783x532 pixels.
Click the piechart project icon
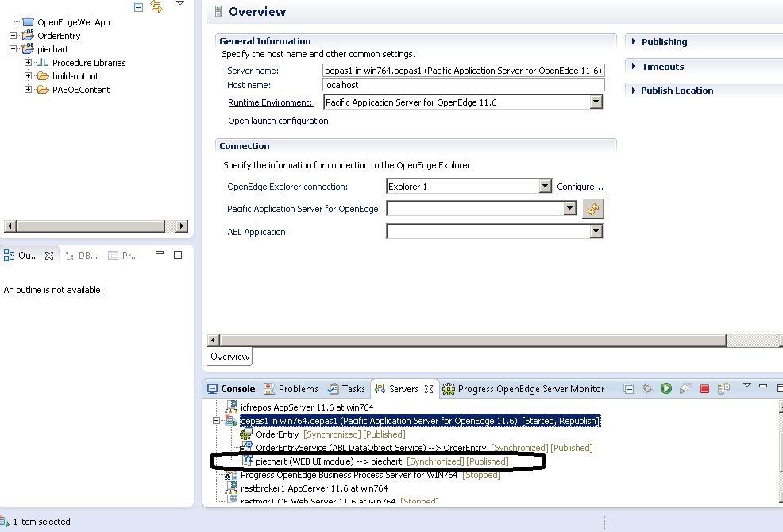pyautogui.click(x=28, y=48)
